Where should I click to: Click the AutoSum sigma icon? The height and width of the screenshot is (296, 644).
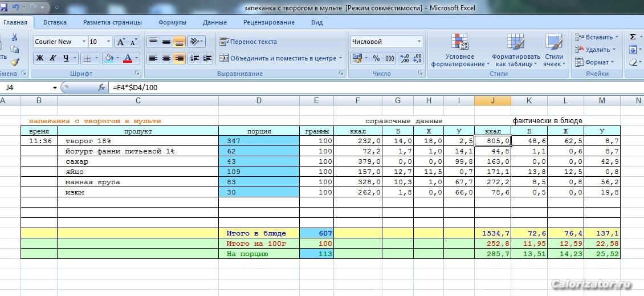click(633, 37)
